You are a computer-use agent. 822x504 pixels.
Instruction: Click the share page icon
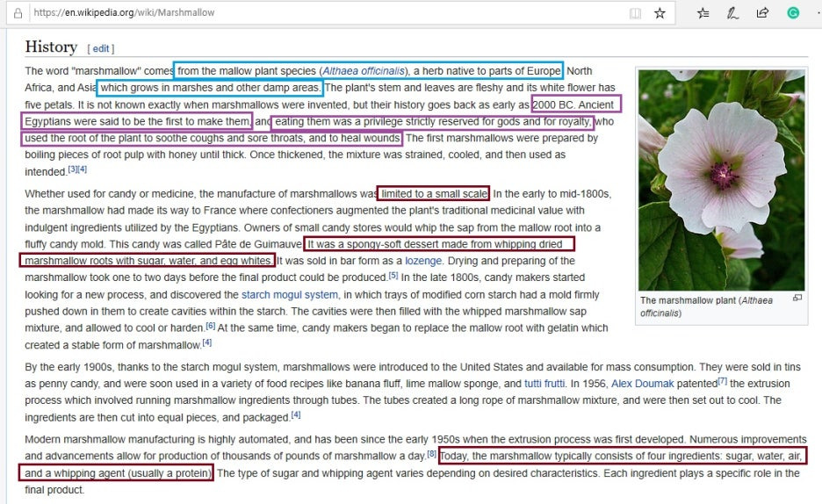coord(762,13)
